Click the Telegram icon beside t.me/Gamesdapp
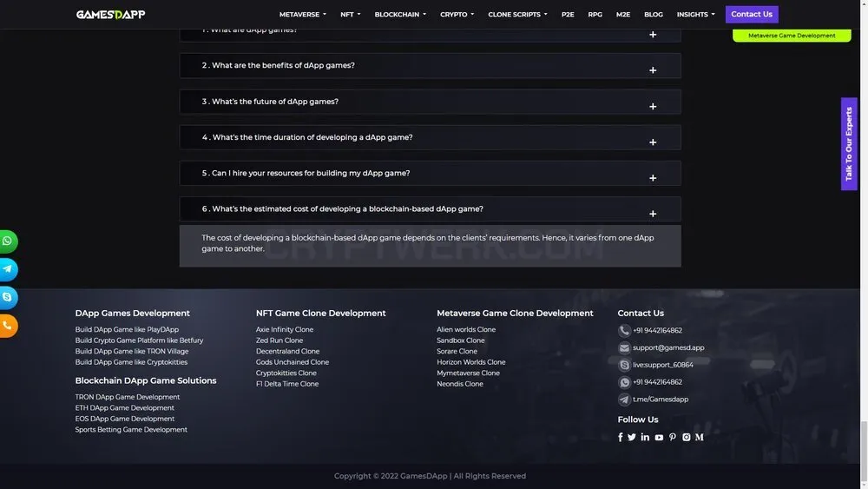Image resolution: width=868 pixels, height=489 pixels. pyautogui.click(x=624, y=400)
